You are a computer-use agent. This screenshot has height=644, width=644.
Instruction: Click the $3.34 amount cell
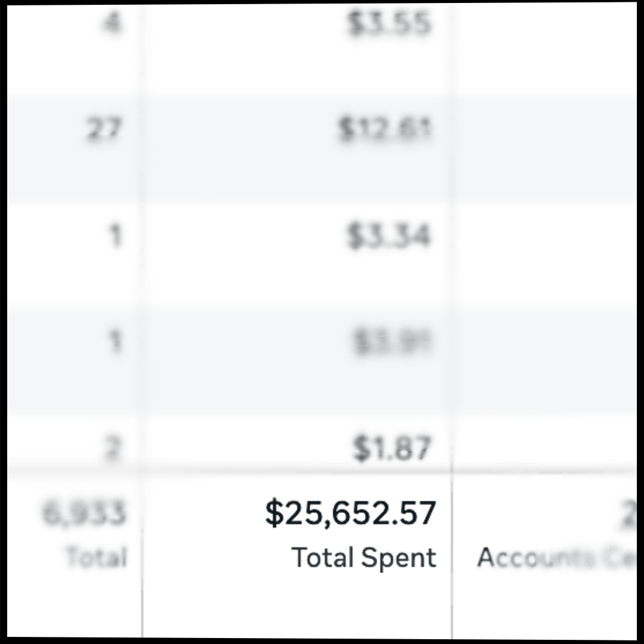click(388, 236)
